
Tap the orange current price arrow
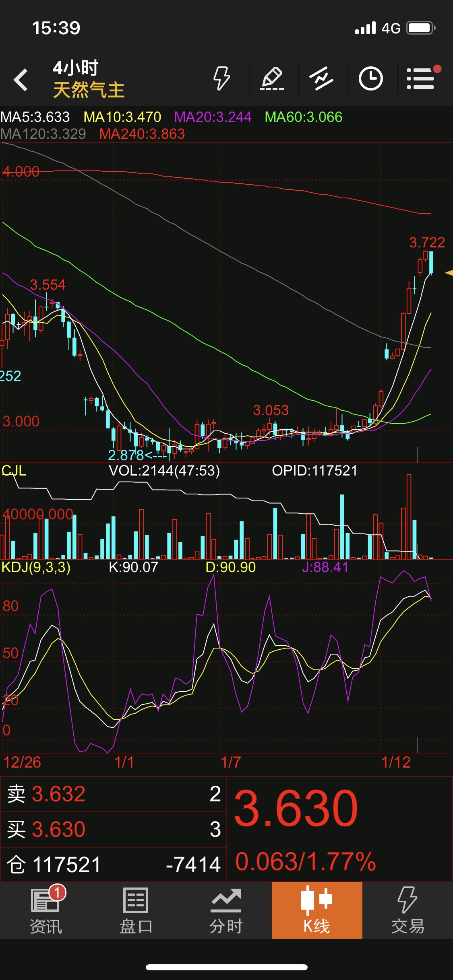[449, 273]
